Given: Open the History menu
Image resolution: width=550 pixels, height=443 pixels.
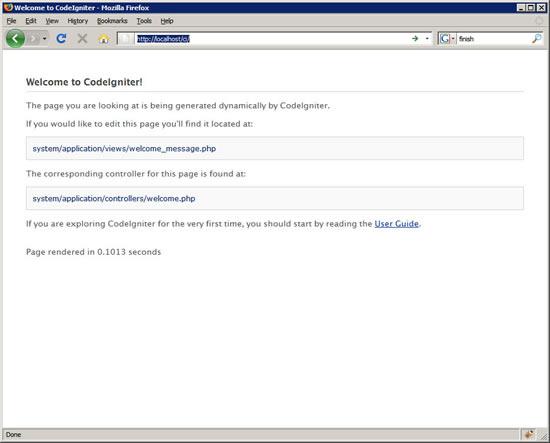Looking at the screenshot, I should coord(78,21).
